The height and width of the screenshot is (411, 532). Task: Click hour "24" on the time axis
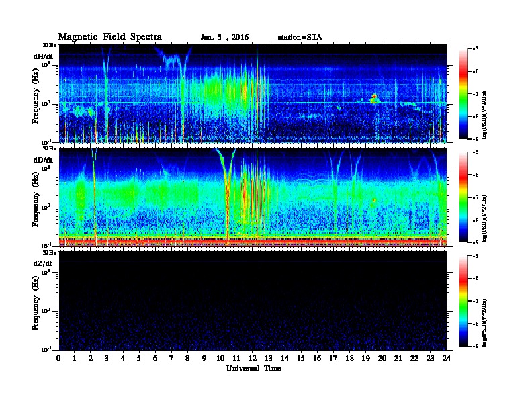447,358
